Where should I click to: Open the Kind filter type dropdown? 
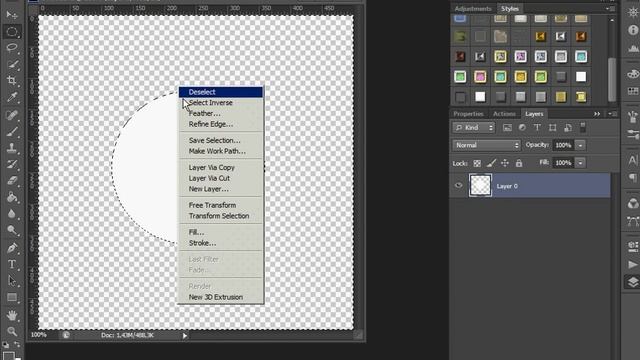coord(473,128)
